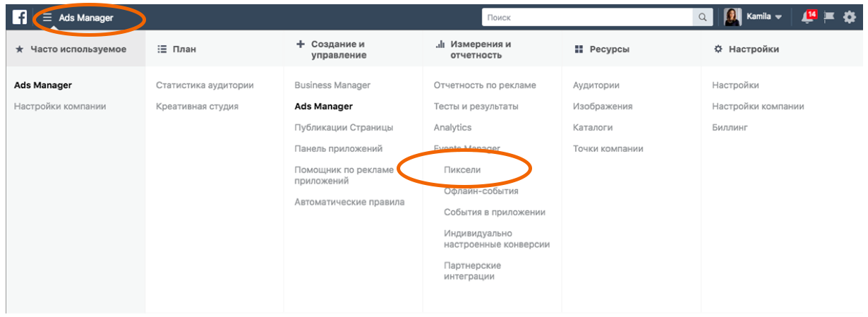Open Точки компании
868x317 pixels.
(x=608, y=149)
